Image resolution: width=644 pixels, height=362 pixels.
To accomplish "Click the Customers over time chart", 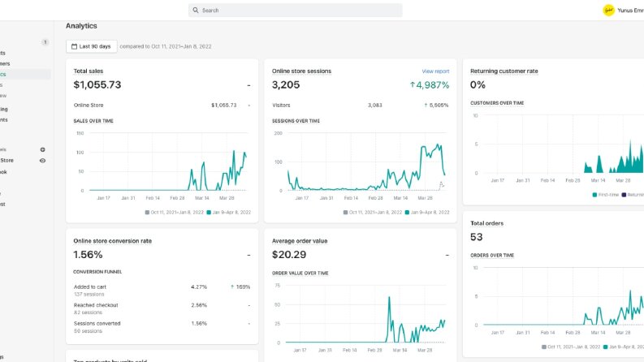I will tap(557, 148).
